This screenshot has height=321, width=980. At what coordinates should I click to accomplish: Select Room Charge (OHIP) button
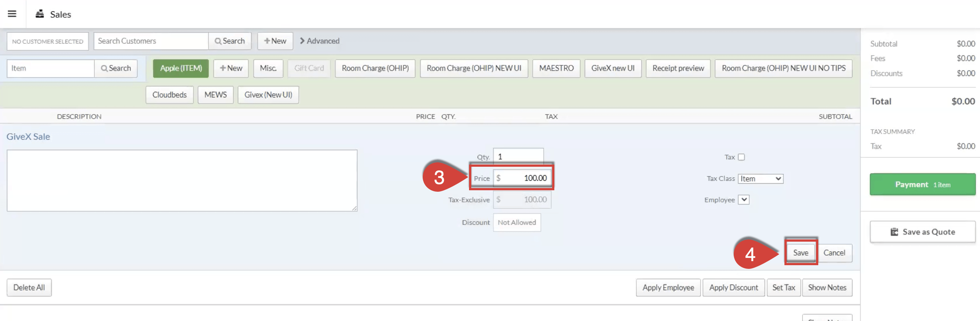click(375, 68)
